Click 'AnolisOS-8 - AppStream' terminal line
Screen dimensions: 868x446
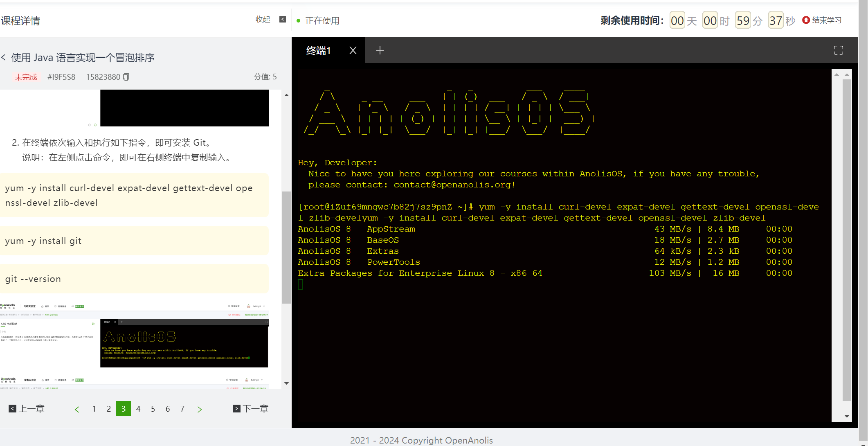[356, 229]
